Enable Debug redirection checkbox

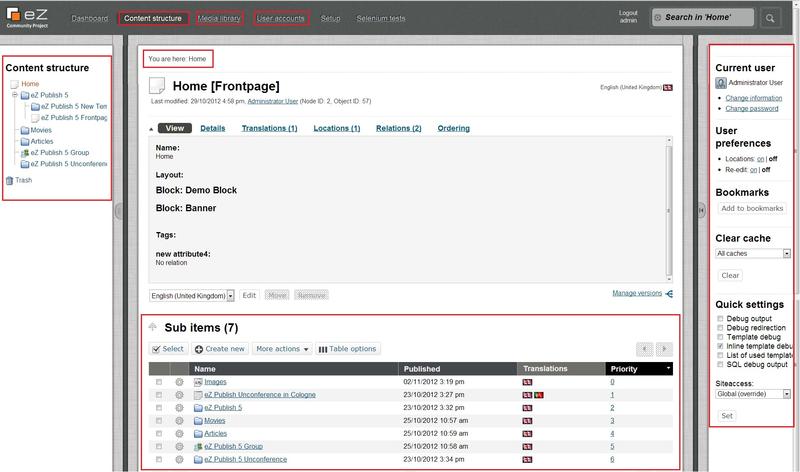pyautogui.click(x=720, y=328)
